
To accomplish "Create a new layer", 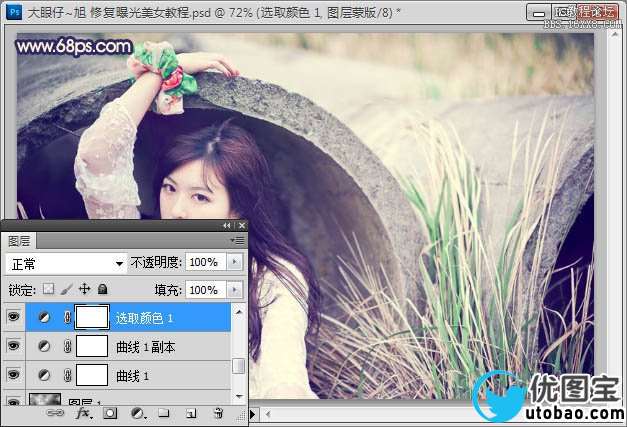I will coord(192,413).
